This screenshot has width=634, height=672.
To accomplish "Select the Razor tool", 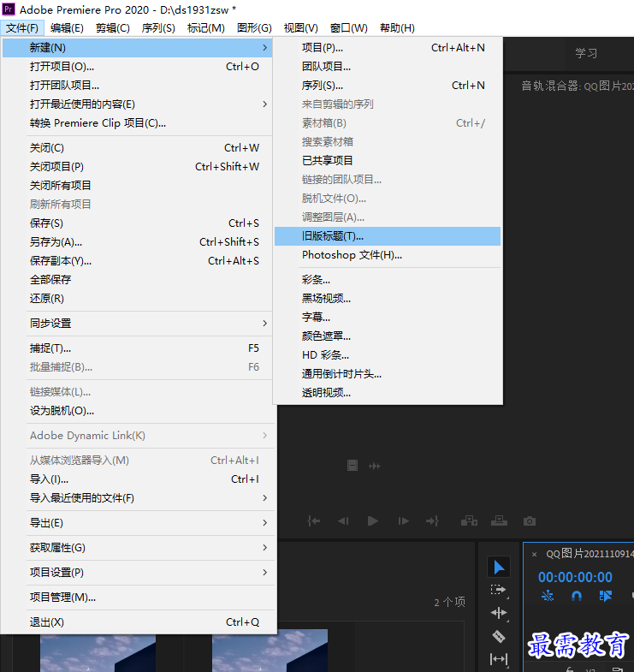I will click(499, 636).
